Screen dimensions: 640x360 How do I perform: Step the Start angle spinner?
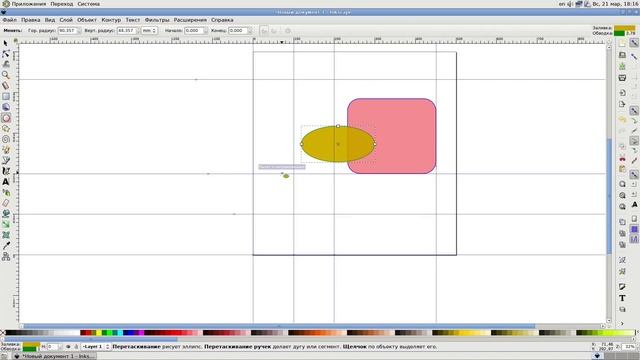point(205,31)
